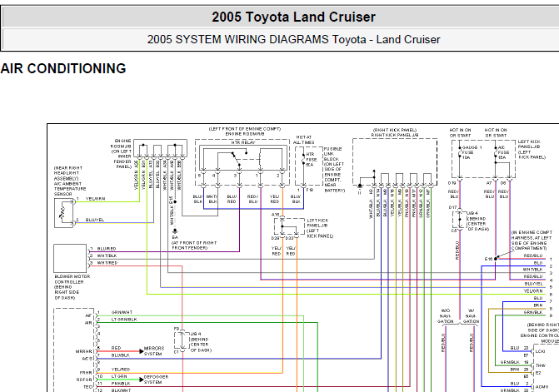Click the arrow pointing to MIRRORS SYSTEM
Screen dimensions: 559x392
click(141, 351)
